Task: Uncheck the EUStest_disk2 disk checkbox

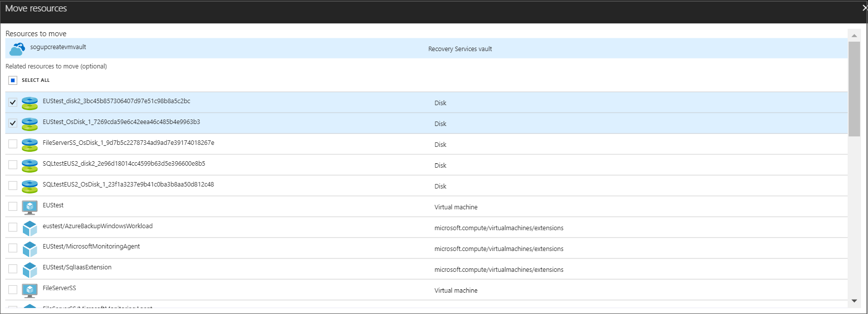Action: point(13,102)
